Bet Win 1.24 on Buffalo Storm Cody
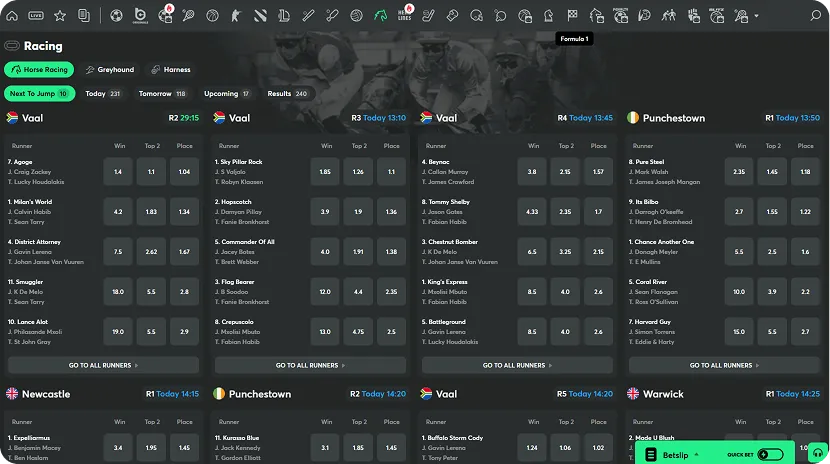 532,448
